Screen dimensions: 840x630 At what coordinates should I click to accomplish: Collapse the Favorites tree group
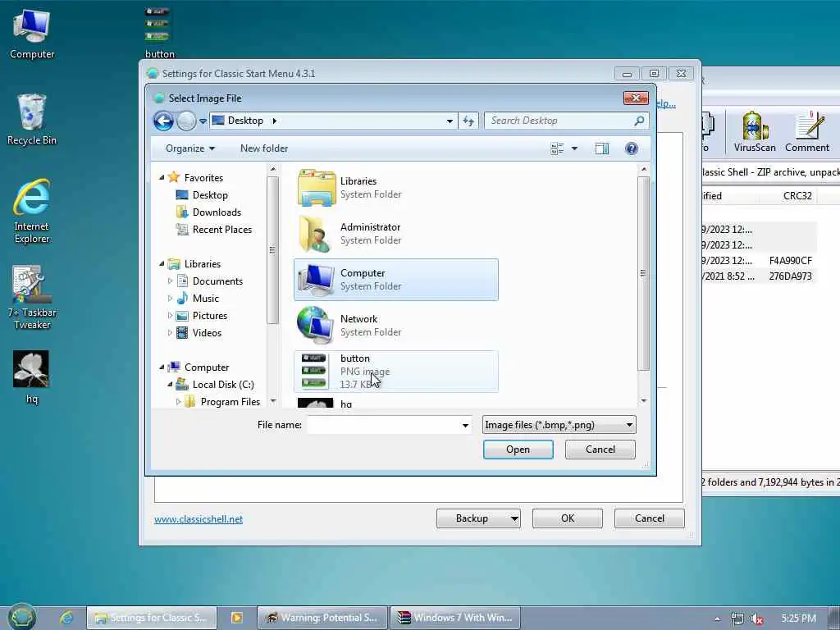click(162, 177)
